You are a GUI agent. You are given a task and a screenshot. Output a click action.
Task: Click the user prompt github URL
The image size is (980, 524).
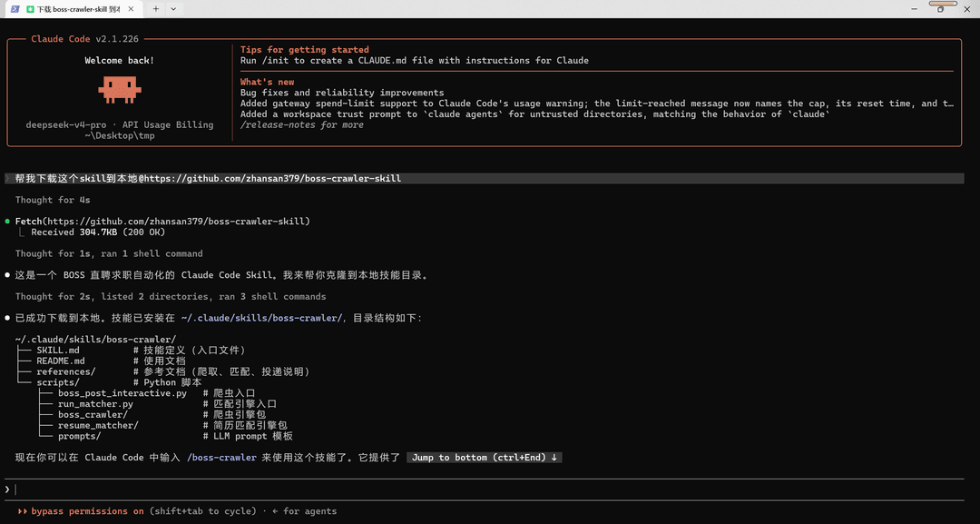272,179
